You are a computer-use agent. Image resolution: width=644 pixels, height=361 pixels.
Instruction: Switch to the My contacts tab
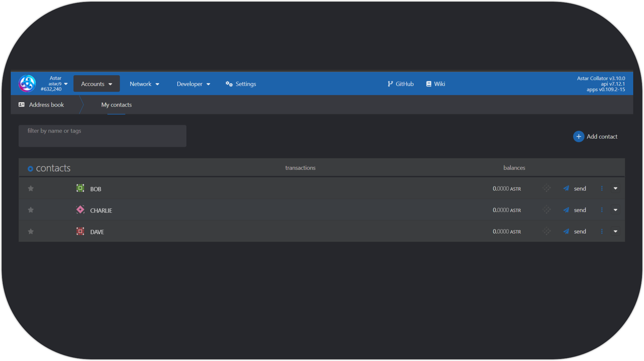116,105
